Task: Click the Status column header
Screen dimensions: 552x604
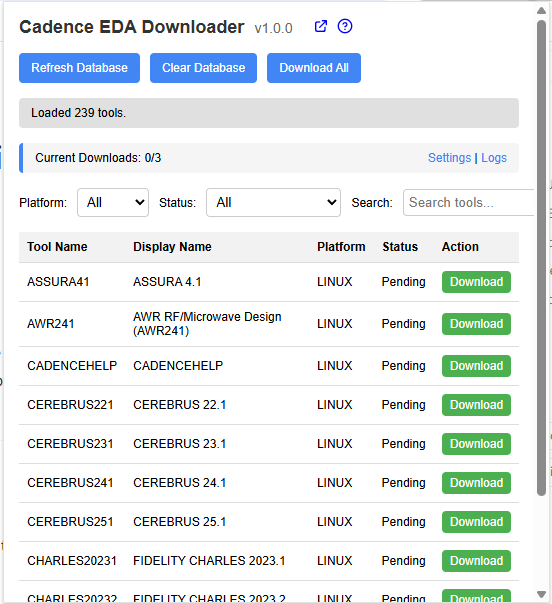Action: click(400, 247)
